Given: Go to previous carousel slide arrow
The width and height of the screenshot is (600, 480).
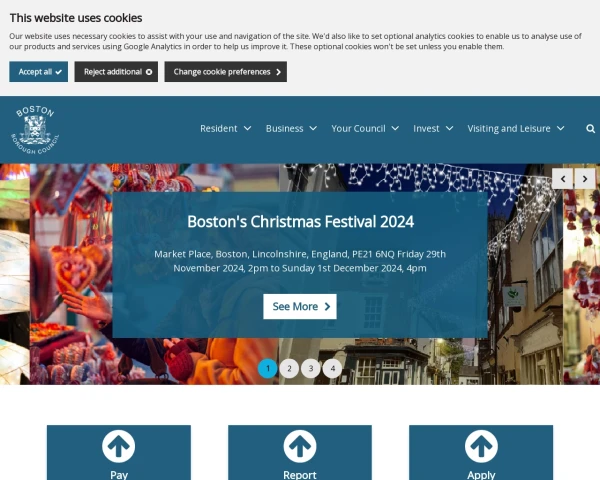Looking at the screenshot, I should pos(562,179).
